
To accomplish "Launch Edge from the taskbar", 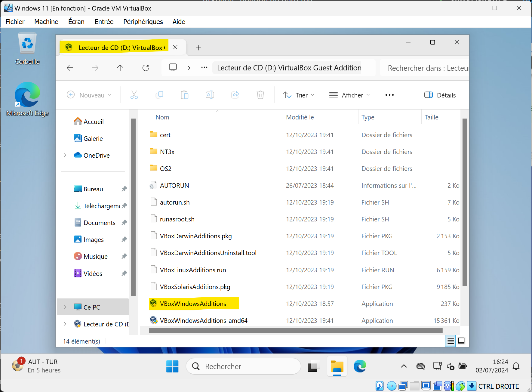I will 360,366.
